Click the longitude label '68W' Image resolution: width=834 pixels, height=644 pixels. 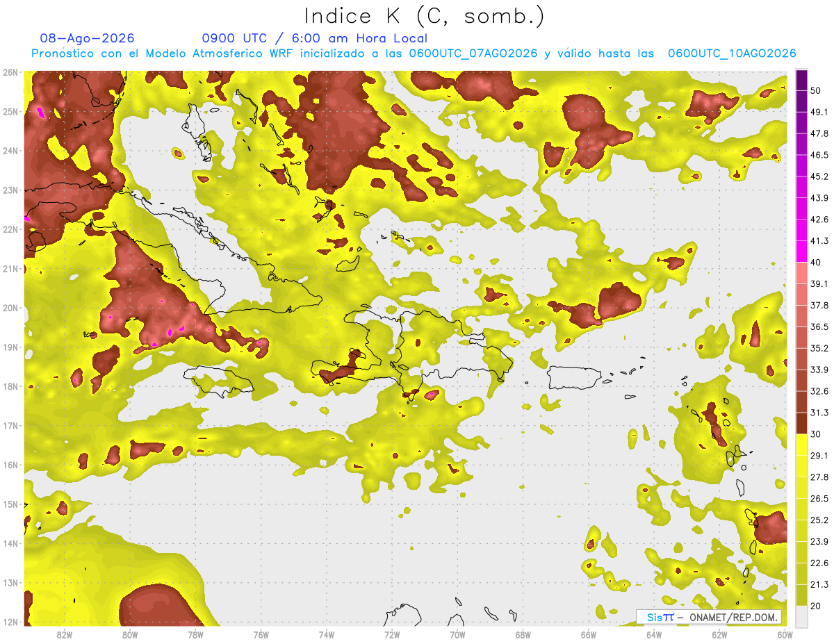(523, 634)
